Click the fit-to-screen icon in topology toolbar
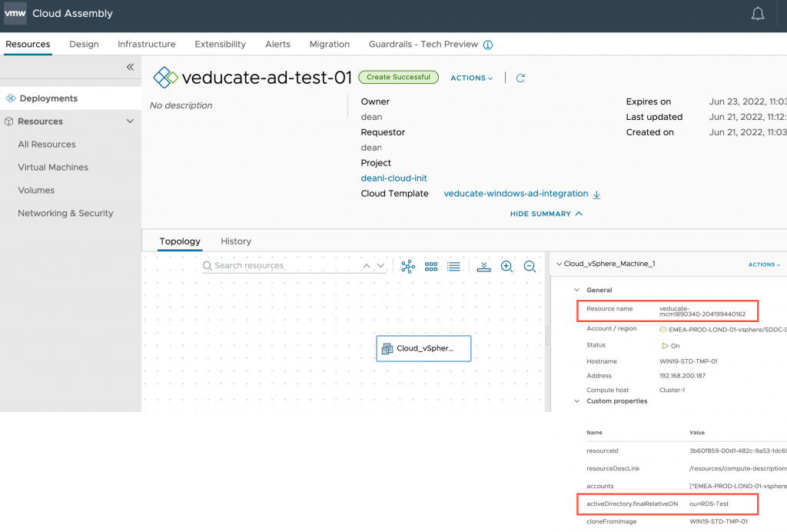 [x=483, y=266]
